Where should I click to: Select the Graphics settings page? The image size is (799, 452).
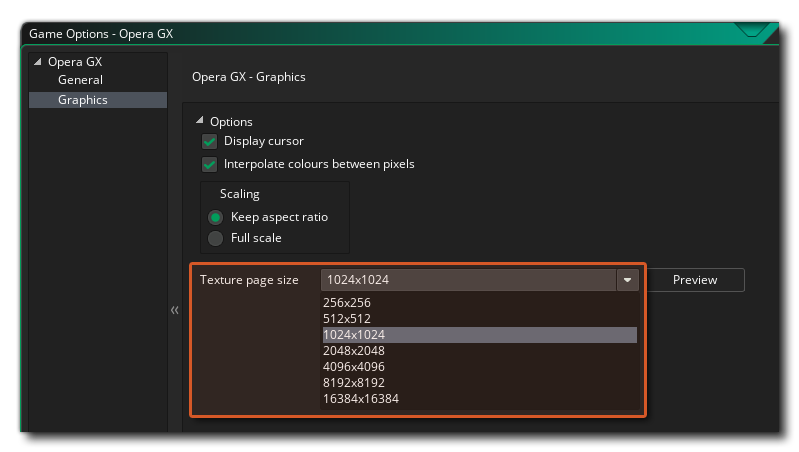tap(98, 100)
